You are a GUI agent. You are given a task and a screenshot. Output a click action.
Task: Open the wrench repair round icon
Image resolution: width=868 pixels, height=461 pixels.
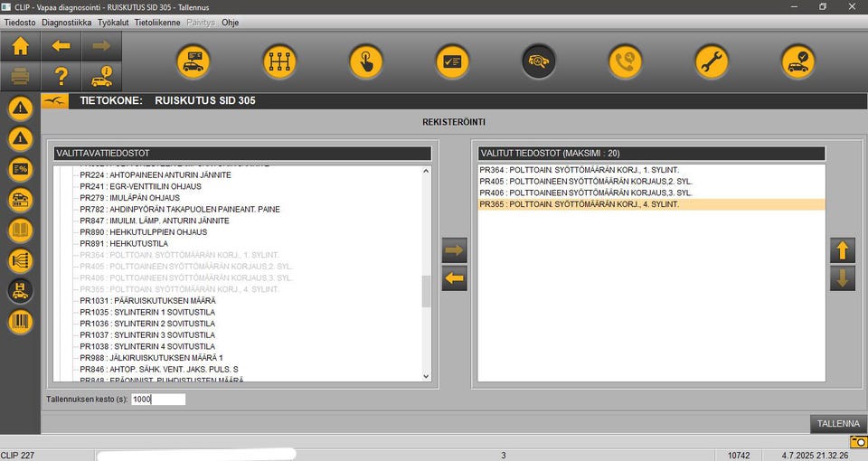click(x=712, y=61)
